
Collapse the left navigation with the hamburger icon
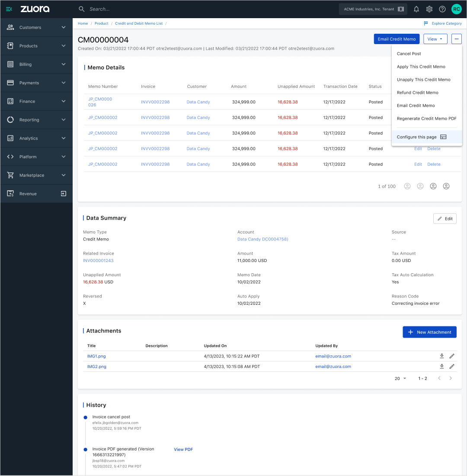[x=9, y=9]
